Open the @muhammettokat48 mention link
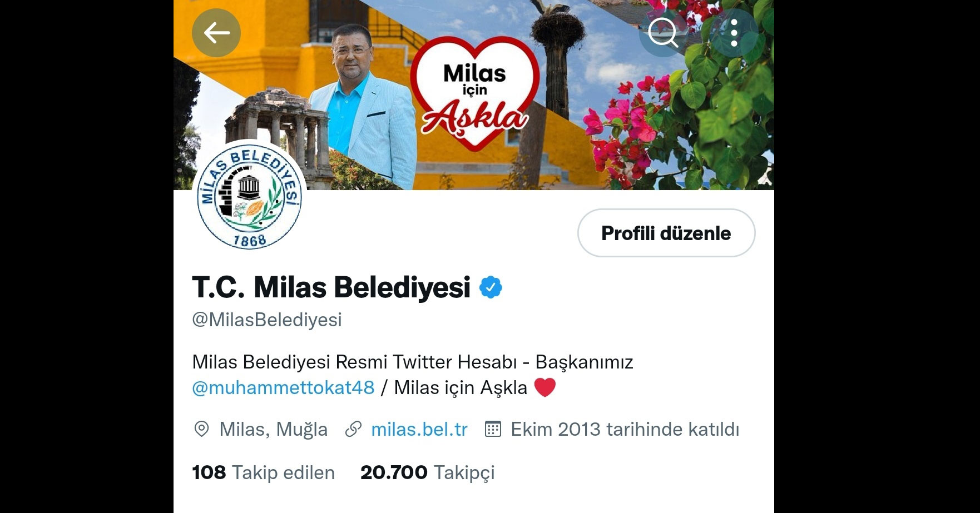This screenshot has width=980, height=513. [x=283, y=387]
